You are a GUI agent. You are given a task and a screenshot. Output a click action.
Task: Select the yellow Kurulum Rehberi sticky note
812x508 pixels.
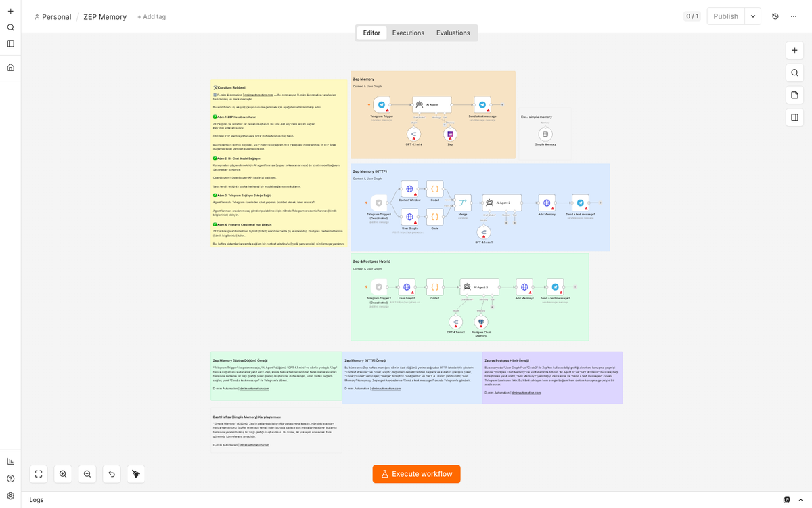(279, 163)
